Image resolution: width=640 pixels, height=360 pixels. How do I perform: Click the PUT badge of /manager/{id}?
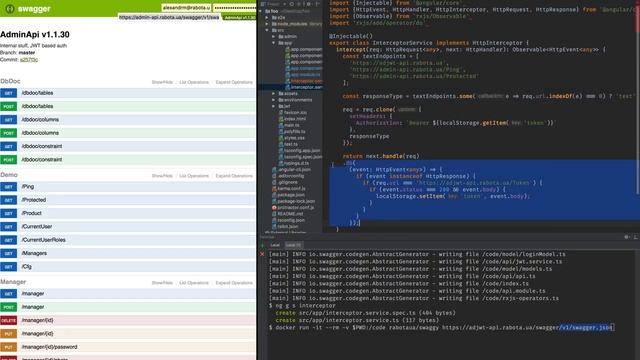point(9,333)
